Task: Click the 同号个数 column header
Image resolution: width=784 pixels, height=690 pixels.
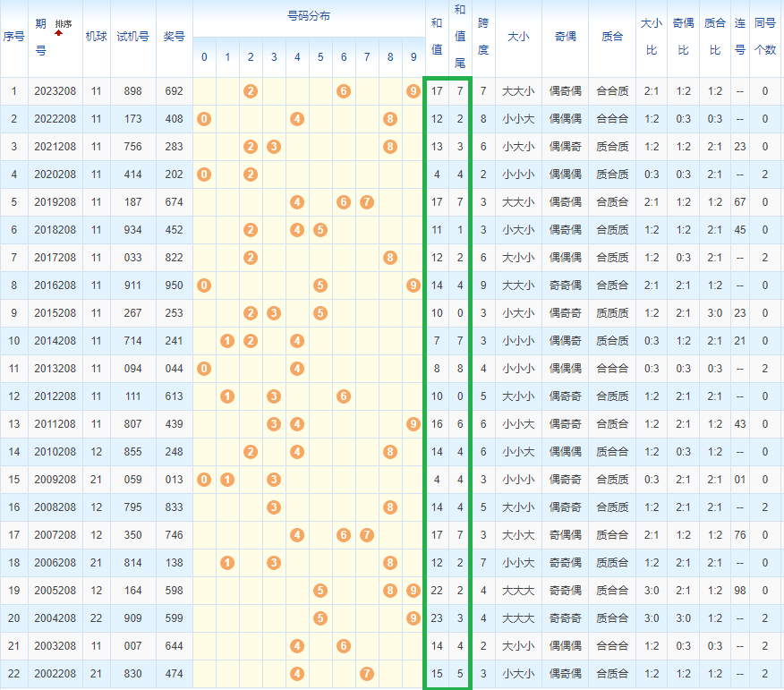Action: 764,38
